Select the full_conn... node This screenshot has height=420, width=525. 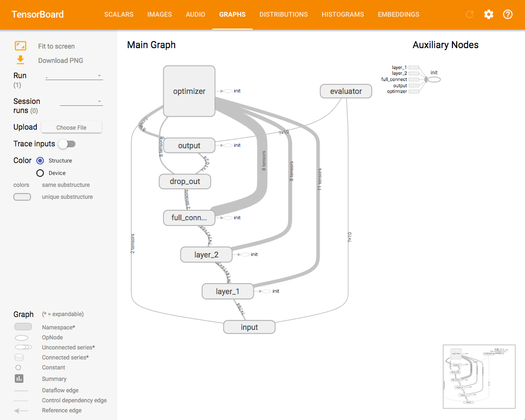click(189, 218)
